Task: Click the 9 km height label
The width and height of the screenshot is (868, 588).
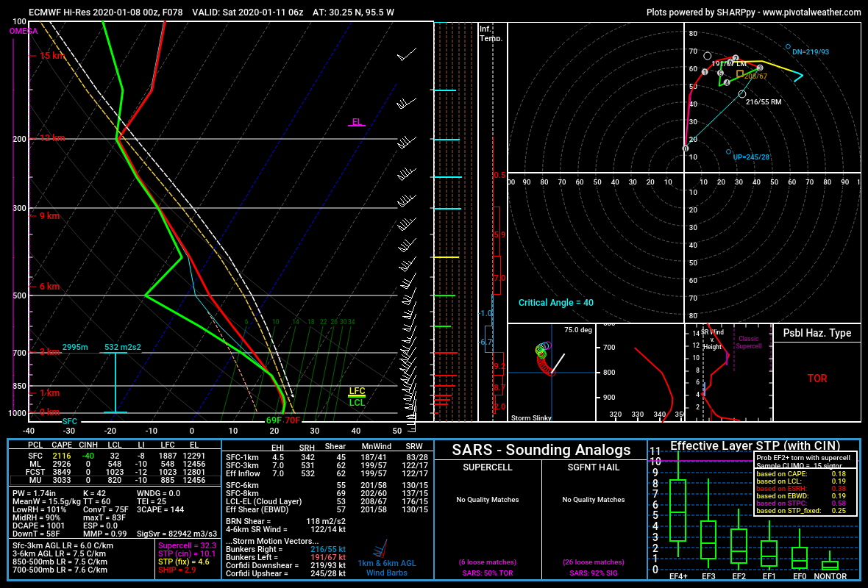Action: [x=50, y=216]
